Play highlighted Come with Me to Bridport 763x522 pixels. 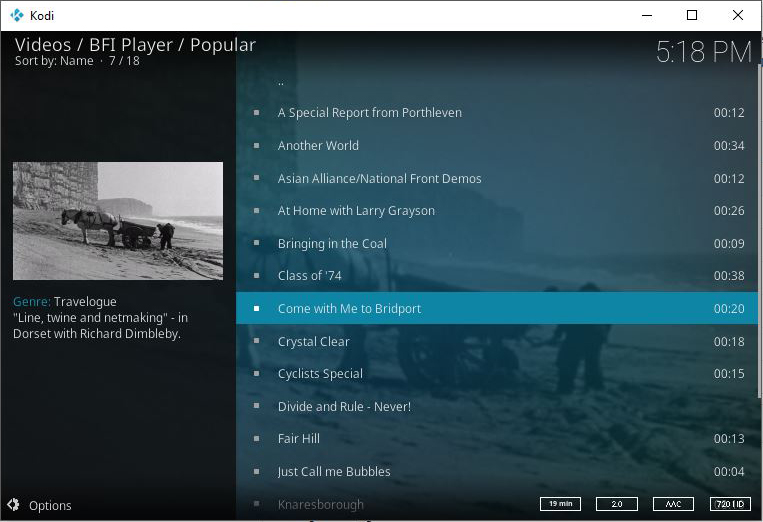tap(349, 309)
